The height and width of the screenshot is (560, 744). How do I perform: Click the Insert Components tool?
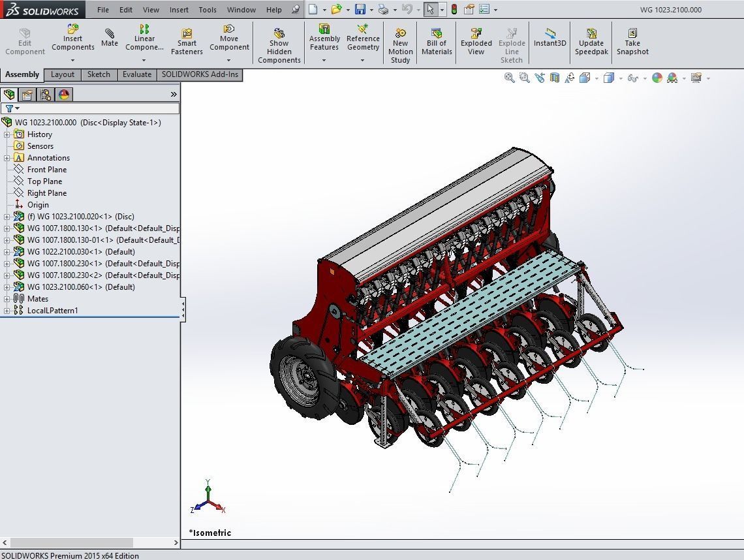pos(72,37)
